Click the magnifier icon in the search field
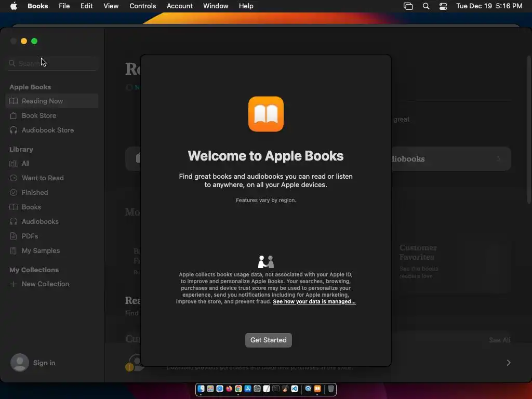The height and width of the screenshot is (399, 532). click(12, 63)
